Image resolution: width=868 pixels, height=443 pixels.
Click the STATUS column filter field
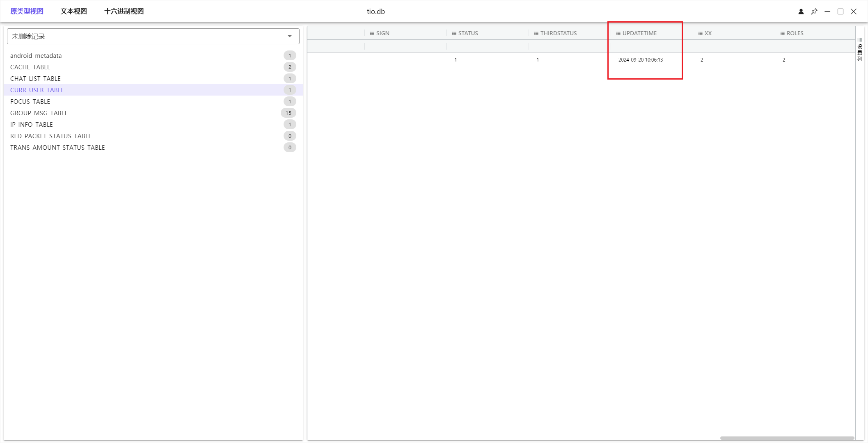488,46
